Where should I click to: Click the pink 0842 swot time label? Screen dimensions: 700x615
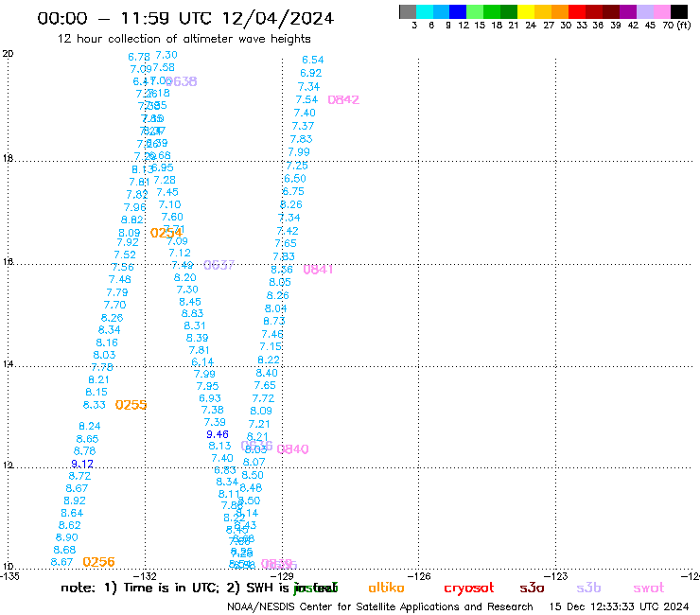point(343,99)
